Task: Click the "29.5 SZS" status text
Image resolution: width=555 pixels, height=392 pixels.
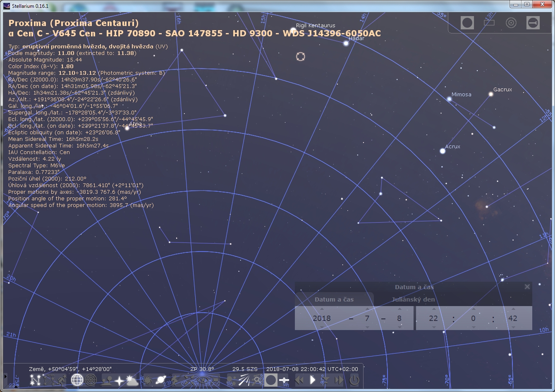Action: click(245, 369)
